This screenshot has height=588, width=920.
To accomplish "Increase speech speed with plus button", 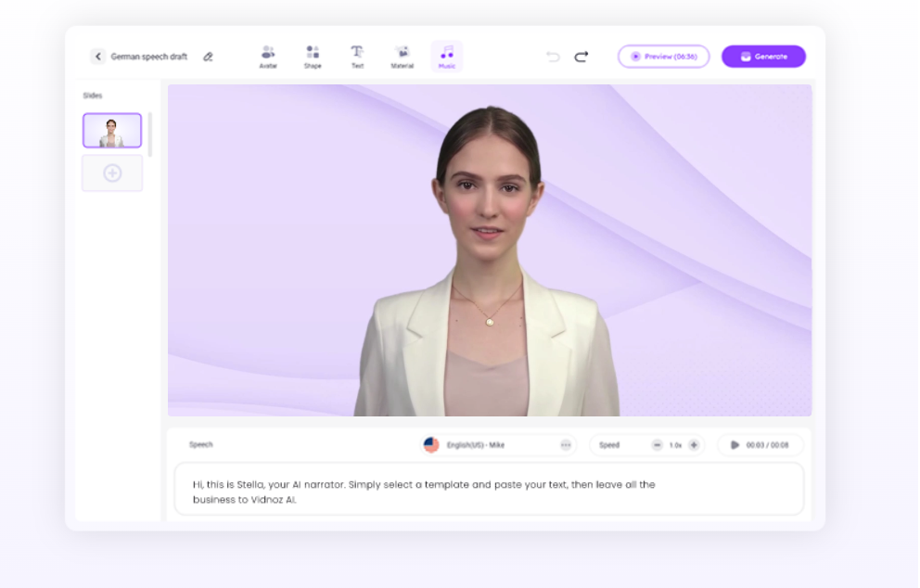I will pyautogui.click(x=694, y=445).
